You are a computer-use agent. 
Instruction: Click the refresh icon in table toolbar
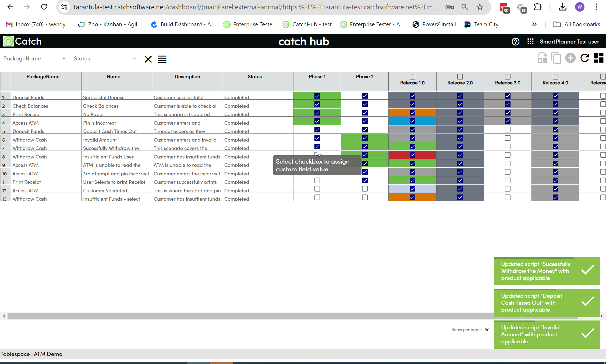click(x=584, y=58)
